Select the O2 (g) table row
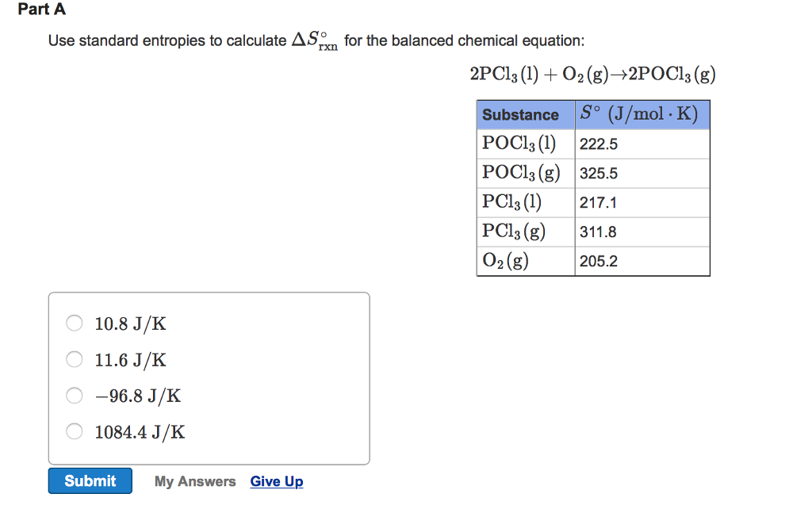This screenshot has width=812, height=532. click(592, 261)
